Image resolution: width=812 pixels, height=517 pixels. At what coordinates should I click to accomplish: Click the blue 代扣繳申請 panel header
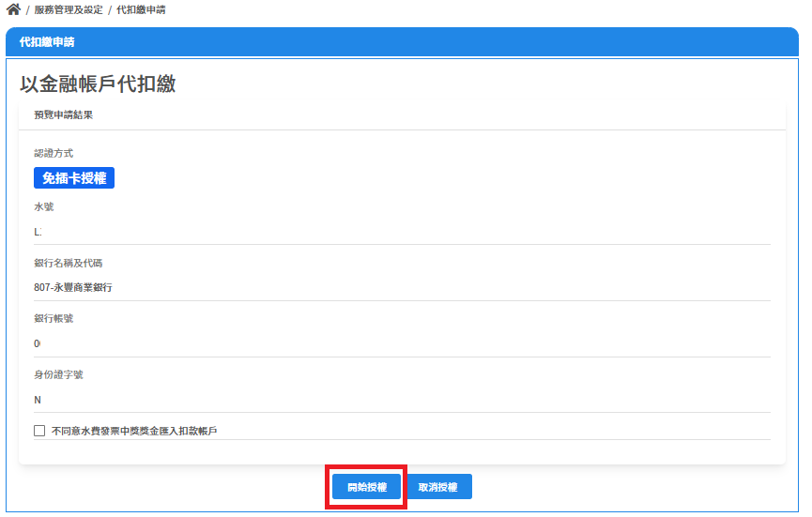click(402, 42)
